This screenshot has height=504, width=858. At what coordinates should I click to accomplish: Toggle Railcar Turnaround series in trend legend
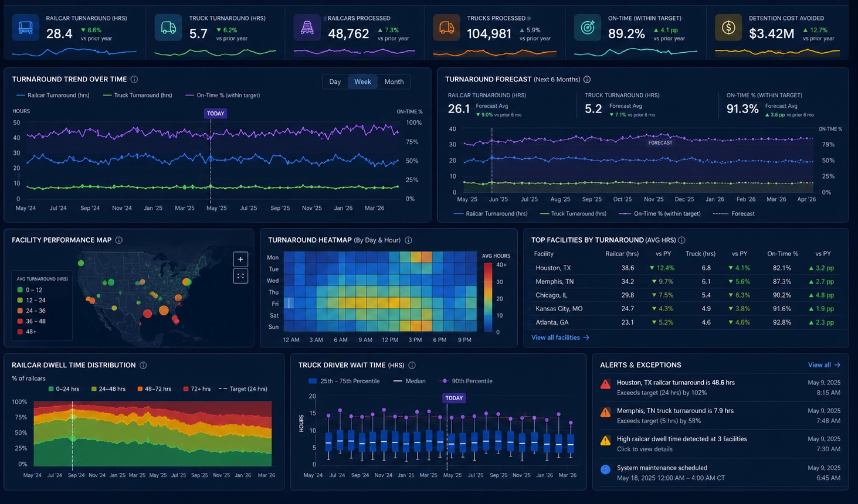click(x=53, y=95)
